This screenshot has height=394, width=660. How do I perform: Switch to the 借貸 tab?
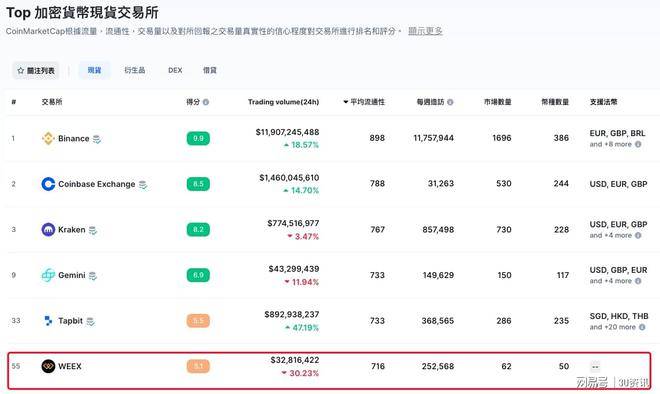pyautogui.click(x=210, y=70)
